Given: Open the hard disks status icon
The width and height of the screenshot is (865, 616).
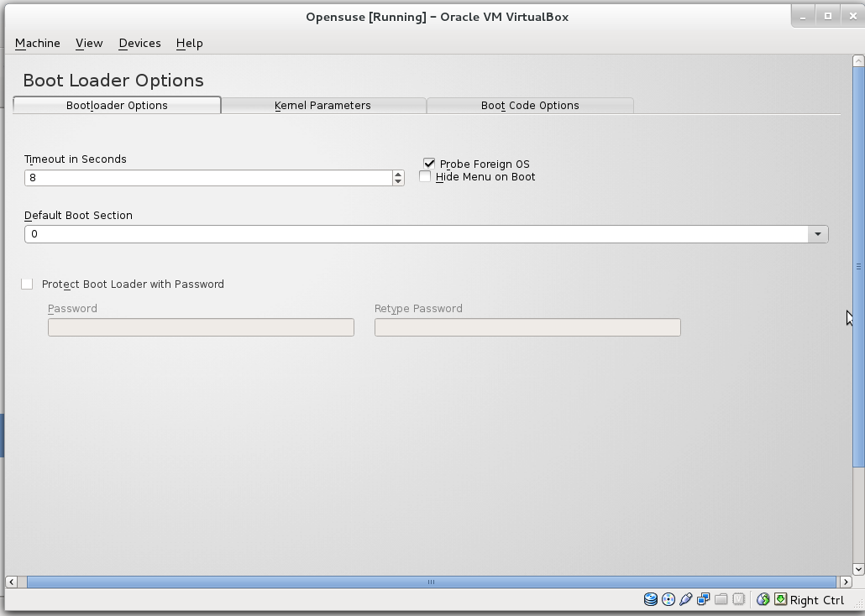Looking at the screenshot, I should tap(651, 599).
